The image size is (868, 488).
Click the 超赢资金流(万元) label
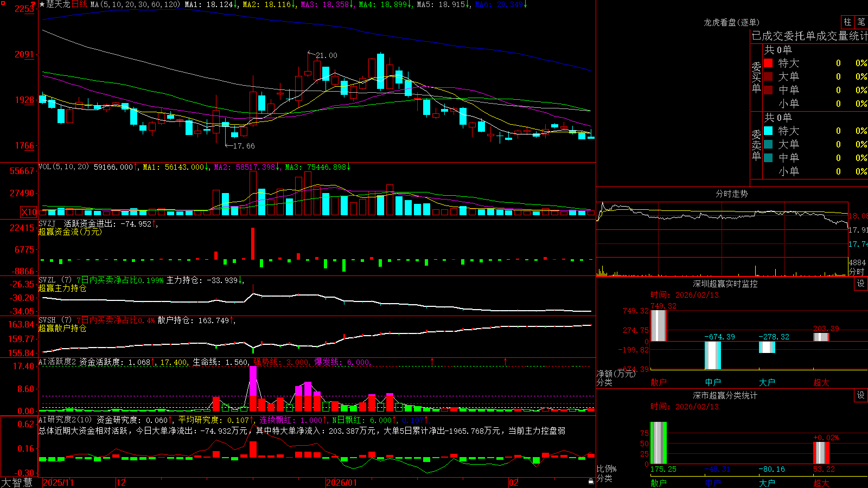[x=70, y=232]
